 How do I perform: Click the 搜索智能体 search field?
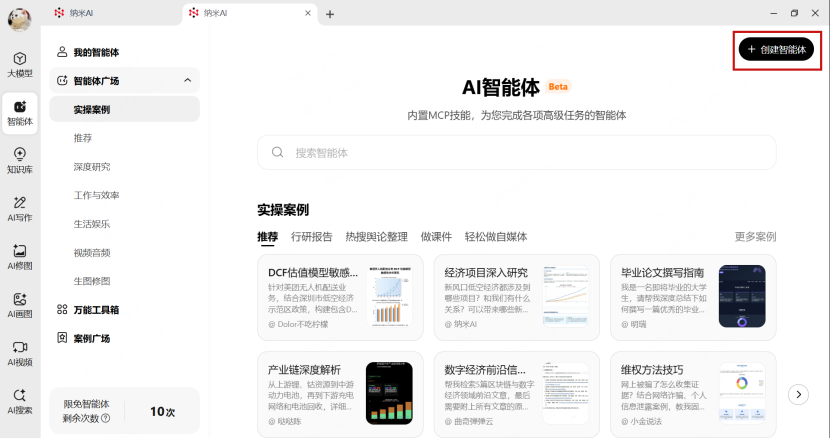pos(516,153)
